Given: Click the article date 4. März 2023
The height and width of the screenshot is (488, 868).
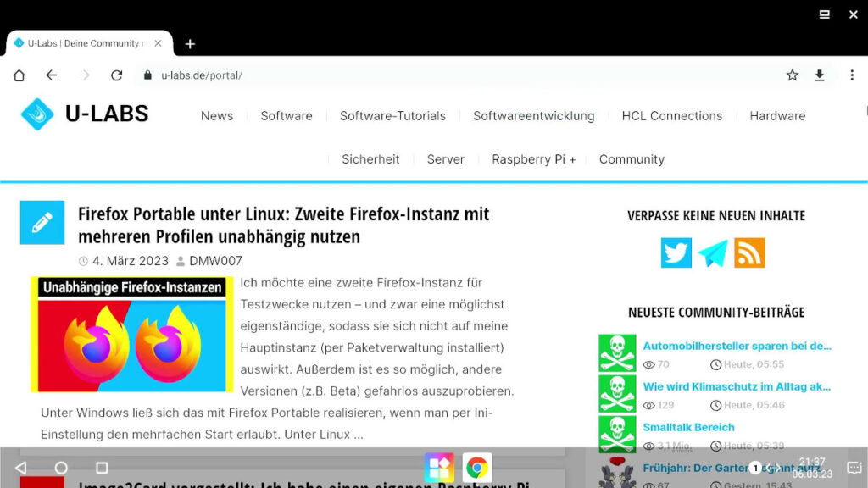Looking at the screenshot, I should coord(130,261).
